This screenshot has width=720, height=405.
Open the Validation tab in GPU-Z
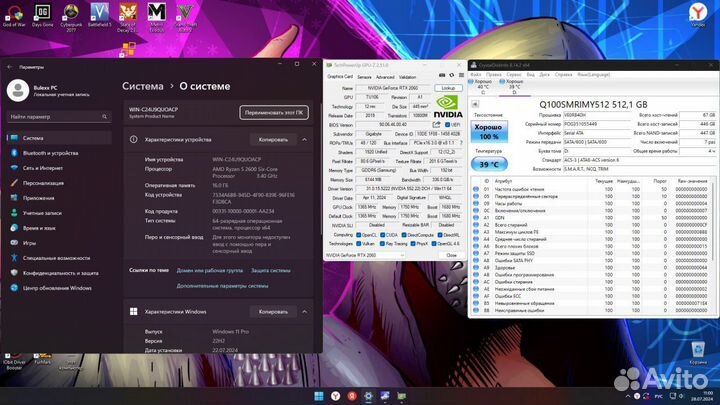[407, 77]
